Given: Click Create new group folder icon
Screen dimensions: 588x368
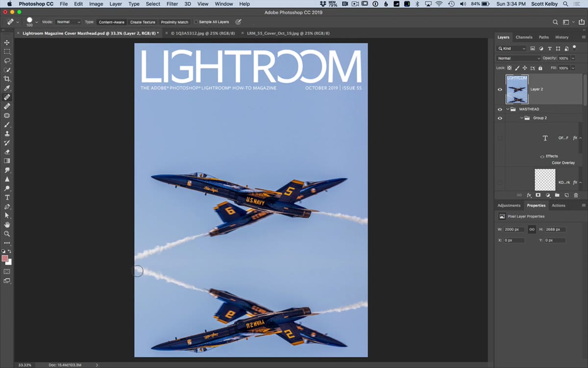Looking at the screenshot, I should (557, 195).
